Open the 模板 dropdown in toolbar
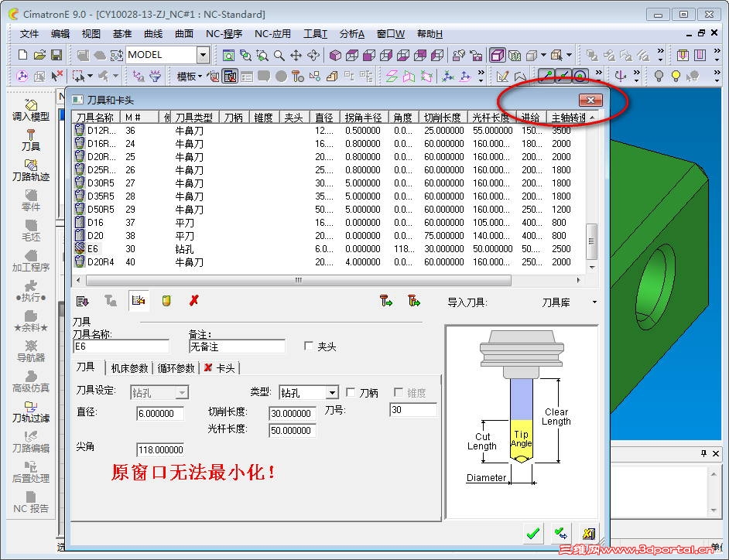The image size is (729, 560). click(x=190, y=77)
